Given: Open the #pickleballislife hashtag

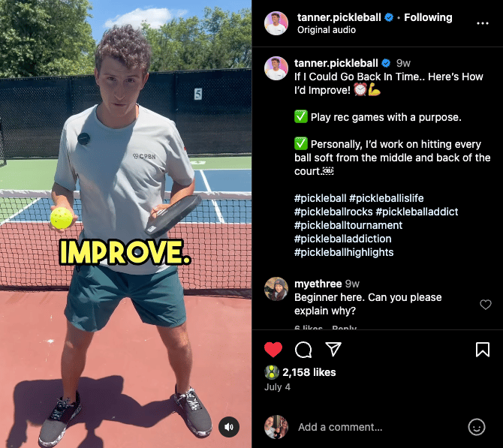Looking at the screenshot, I should (386, 198).
